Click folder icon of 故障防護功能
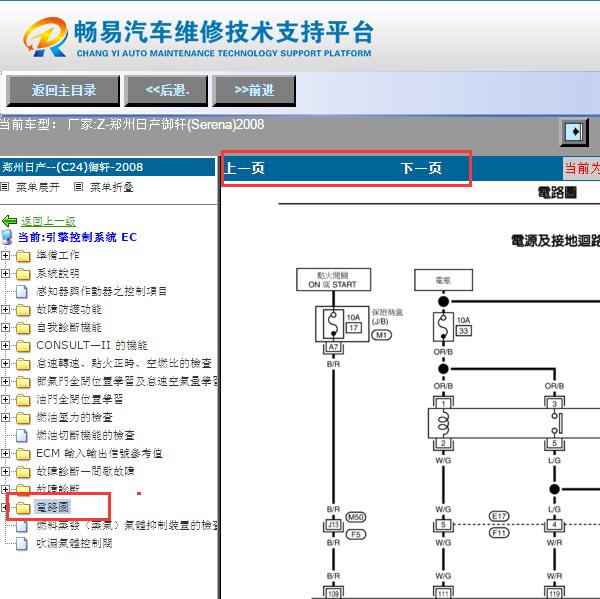The width and height of the screenshot is (600, 599). [x=23, y=310]
